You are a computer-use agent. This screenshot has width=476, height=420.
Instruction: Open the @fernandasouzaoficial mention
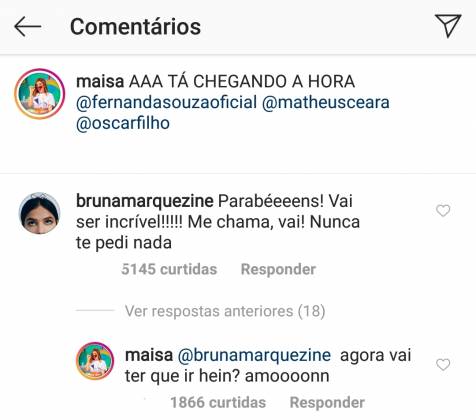166,102
